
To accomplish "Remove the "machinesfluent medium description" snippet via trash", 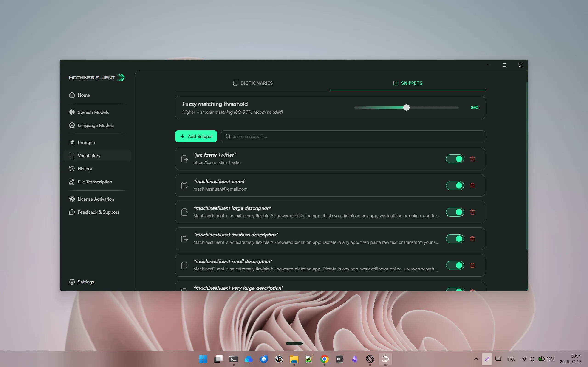I will (472, 239).
